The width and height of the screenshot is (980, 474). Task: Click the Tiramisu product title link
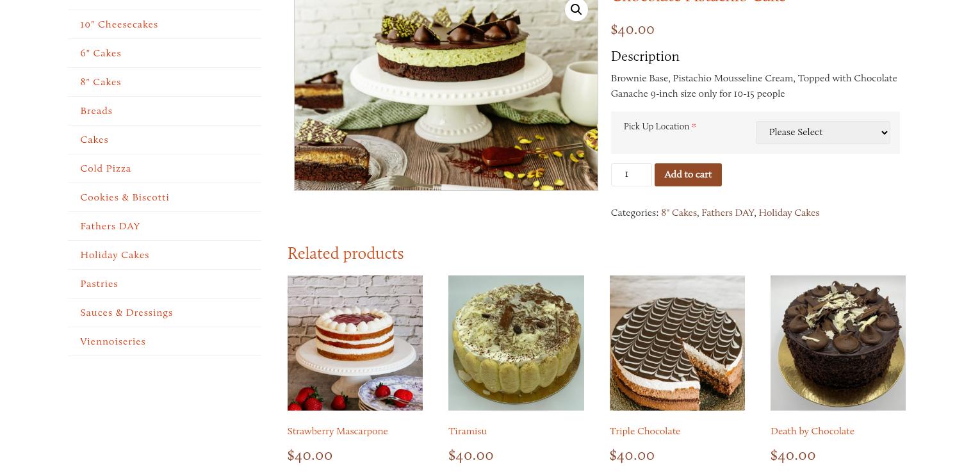tap(468, 431)
